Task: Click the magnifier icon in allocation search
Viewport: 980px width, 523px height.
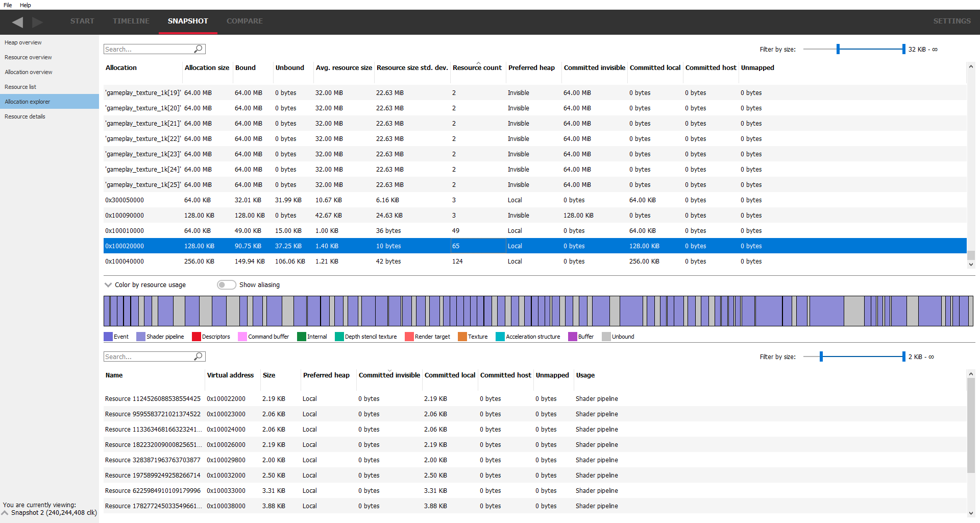Action: (x=199, y=49)
